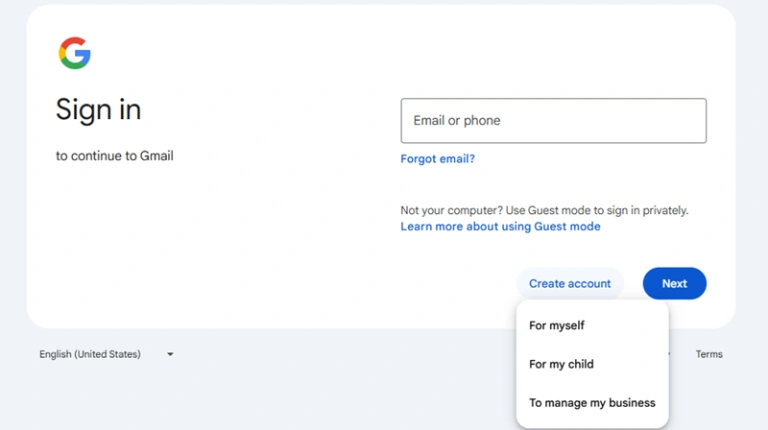Screen dimensions: 768x430
Task: Click the 'to continue to Gmail' text
Action: (114, 156)
